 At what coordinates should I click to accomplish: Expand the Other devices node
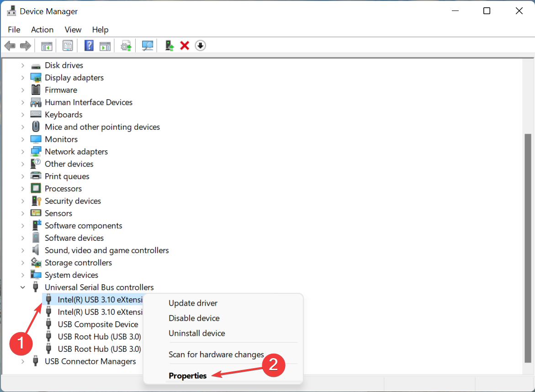point(22,164)
